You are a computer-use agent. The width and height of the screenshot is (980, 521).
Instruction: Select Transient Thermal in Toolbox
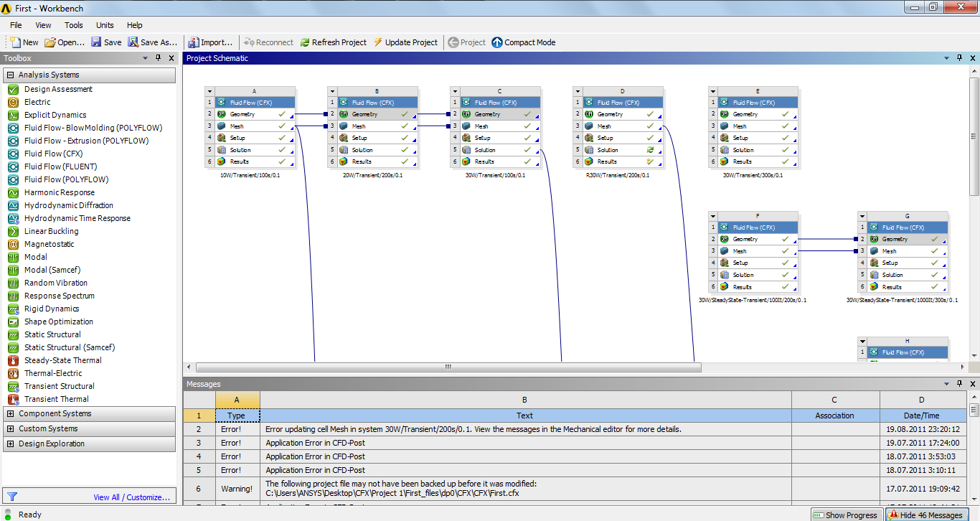pos(57,399)
